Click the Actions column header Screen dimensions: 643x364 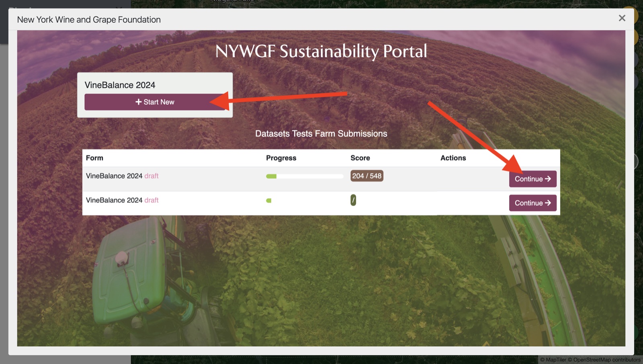pos(453,158)
